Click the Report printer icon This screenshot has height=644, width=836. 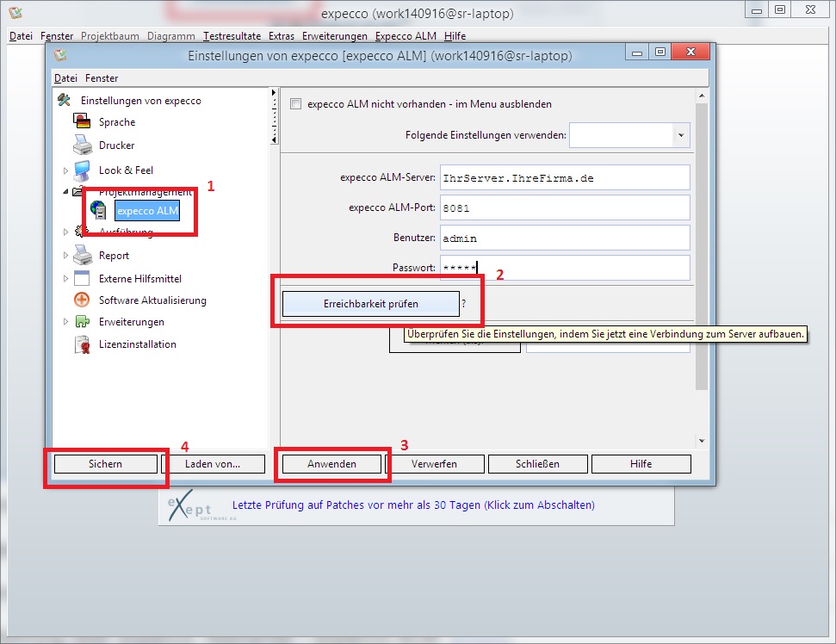[83, 256]
